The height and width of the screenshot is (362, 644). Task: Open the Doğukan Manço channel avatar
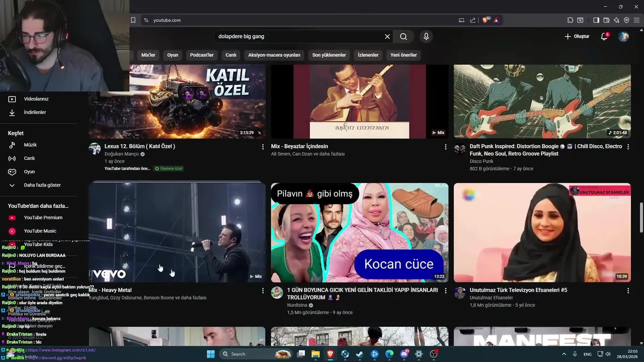click(95, 148)
